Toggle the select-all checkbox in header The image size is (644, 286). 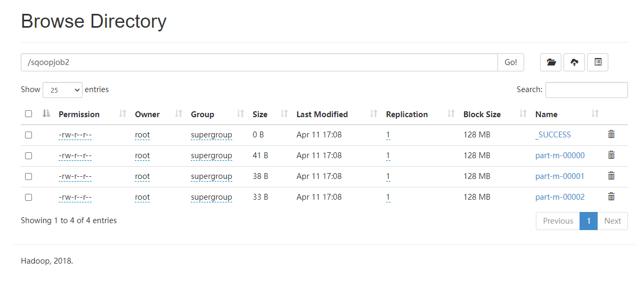(29, 114)
